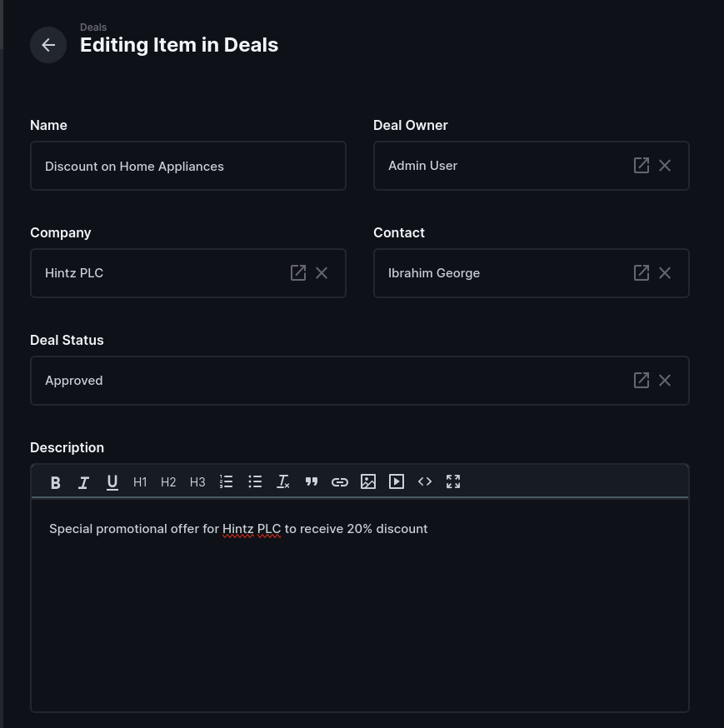Expand the description editor to fullscreen

(452, 481)
